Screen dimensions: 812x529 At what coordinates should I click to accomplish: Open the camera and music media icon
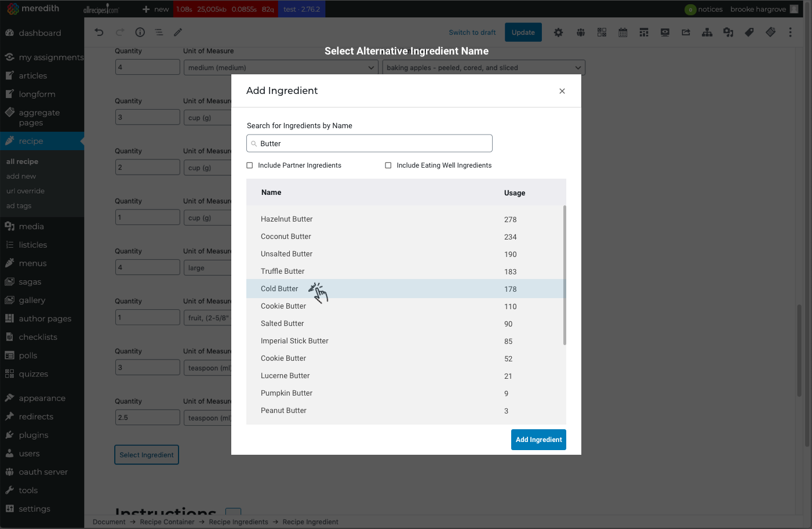click(729, 32)
